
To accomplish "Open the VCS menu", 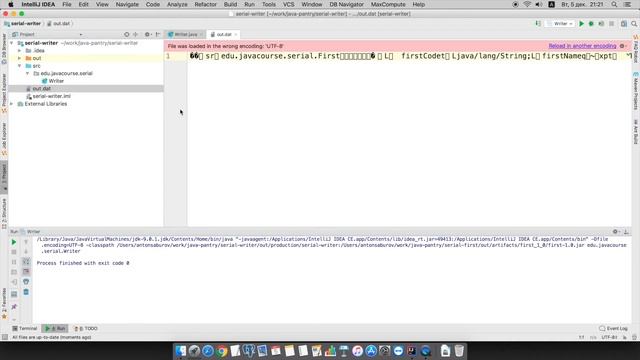I will 289,4.
